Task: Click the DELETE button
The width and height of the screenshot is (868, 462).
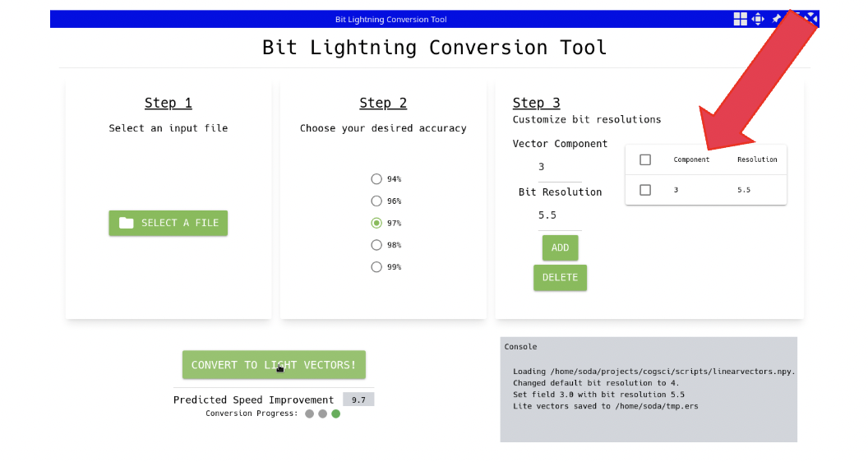Action: click(561, 278)
